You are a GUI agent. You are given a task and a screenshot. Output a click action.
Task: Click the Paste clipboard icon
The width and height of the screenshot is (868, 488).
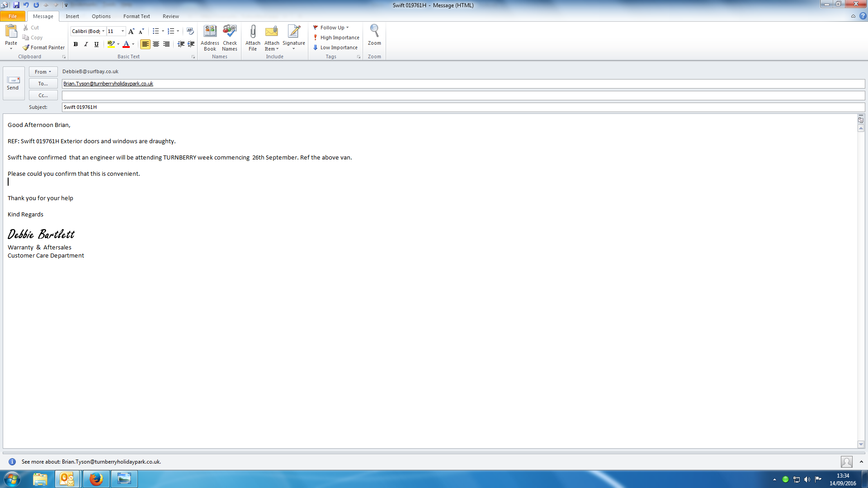11,32
